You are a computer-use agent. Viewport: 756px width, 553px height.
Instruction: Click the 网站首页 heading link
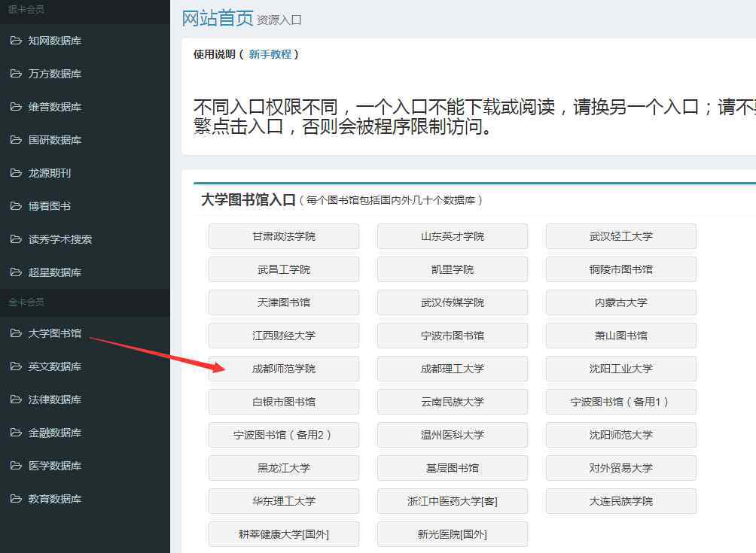(218, 18)
